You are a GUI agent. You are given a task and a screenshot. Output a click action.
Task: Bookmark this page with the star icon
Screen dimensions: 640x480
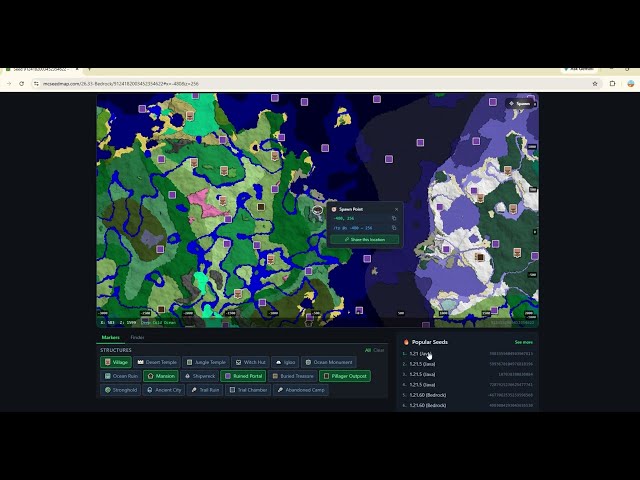tap(595, 84)
